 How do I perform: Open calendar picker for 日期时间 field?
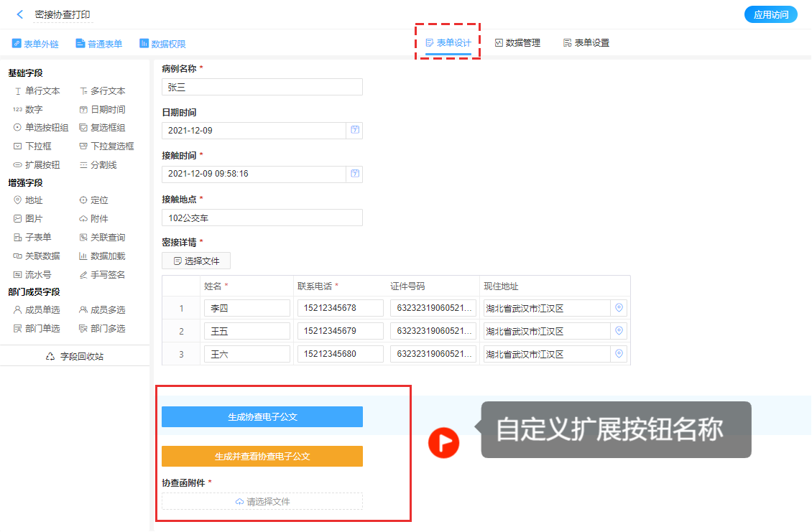355,130
